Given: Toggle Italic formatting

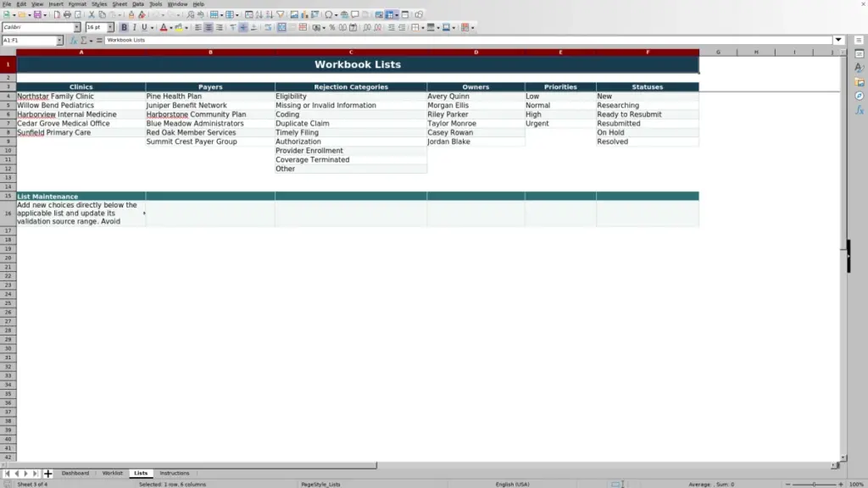Looking at the screenshot, I should (x=134, y=28).
